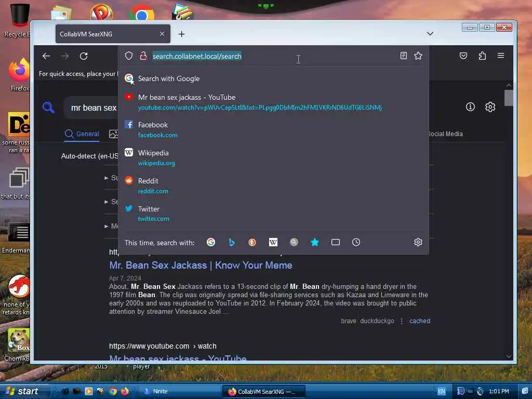Open a new tab with the plus button

[181, 34]
